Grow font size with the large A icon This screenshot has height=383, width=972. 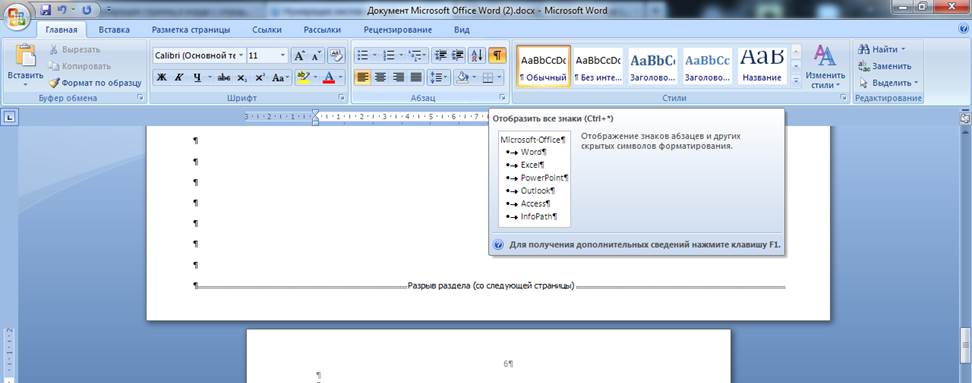pos(299,56)
